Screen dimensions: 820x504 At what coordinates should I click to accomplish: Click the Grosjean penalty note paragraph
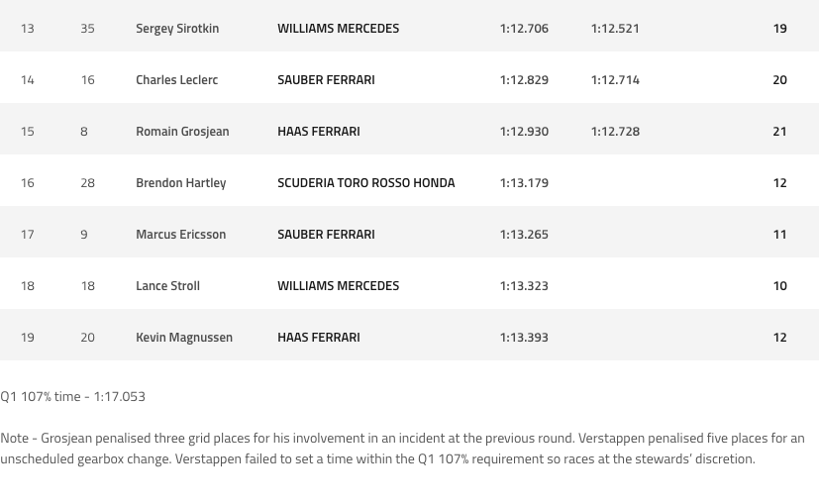click(402, 449)
